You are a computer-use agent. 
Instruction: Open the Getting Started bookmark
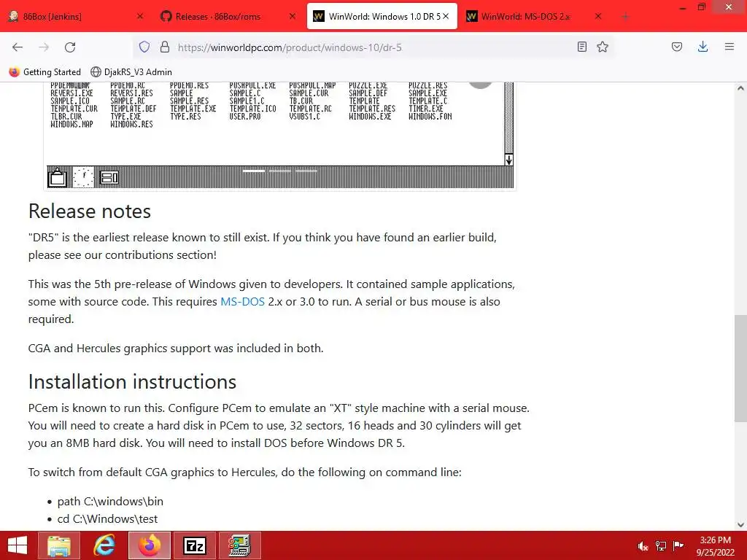(x=45, y=72)
